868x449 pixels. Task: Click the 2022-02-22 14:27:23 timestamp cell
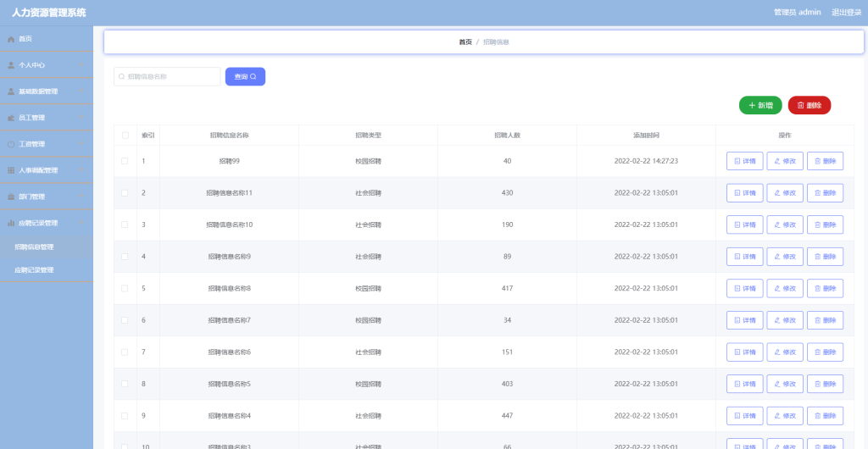pos(646,161)
